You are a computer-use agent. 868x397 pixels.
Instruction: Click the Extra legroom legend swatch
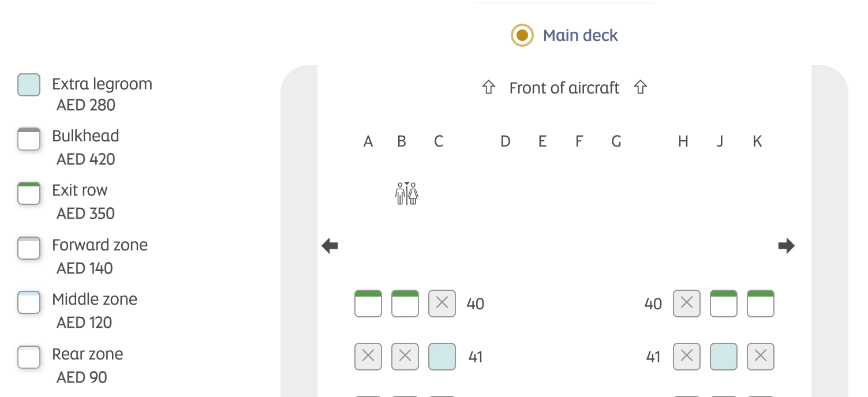pos(29,85)
